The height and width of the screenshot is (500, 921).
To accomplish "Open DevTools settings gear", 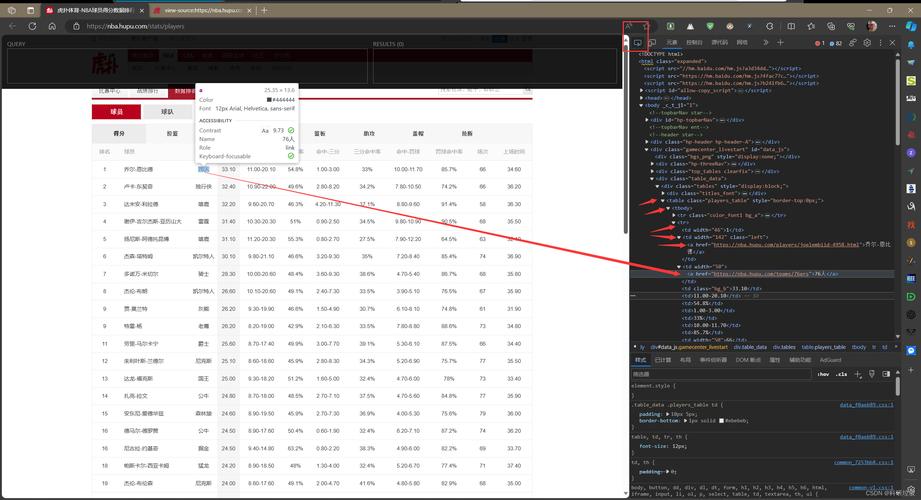I will [867, 43].
